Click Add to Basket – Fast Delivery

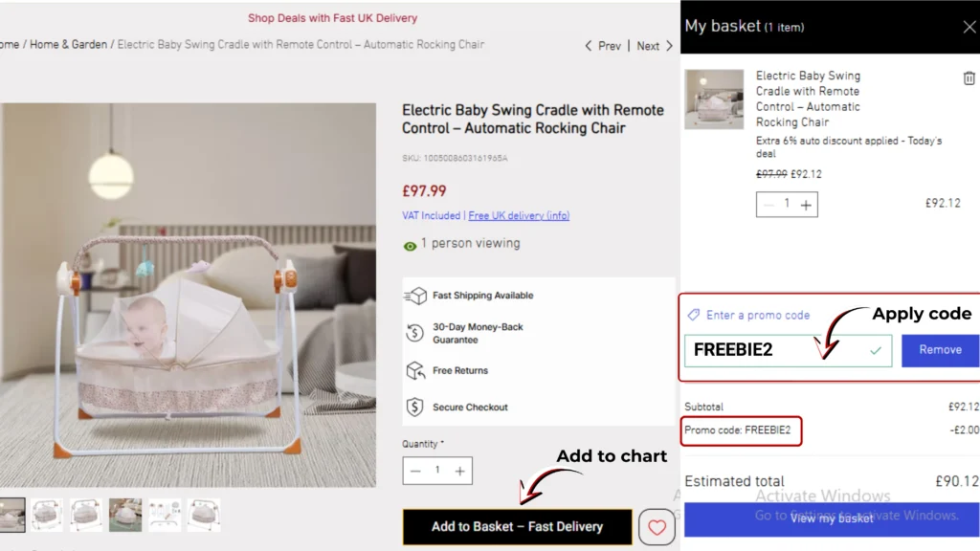coord(517,527)
